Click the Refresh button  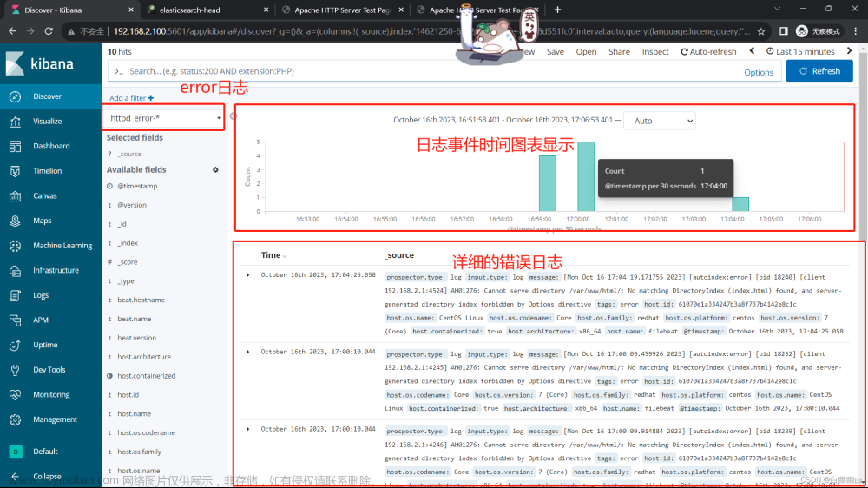[819, 71]
